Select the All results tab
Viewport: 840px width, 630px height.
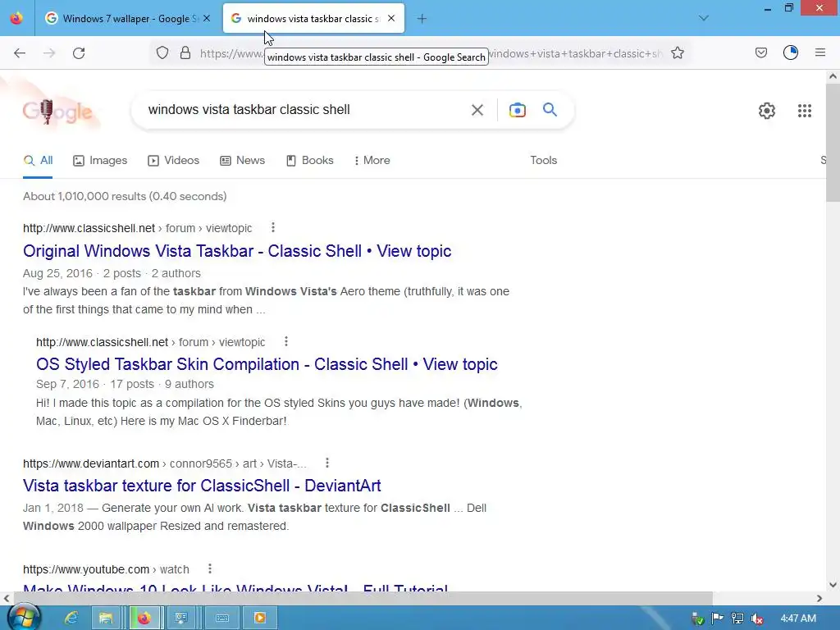38,161
